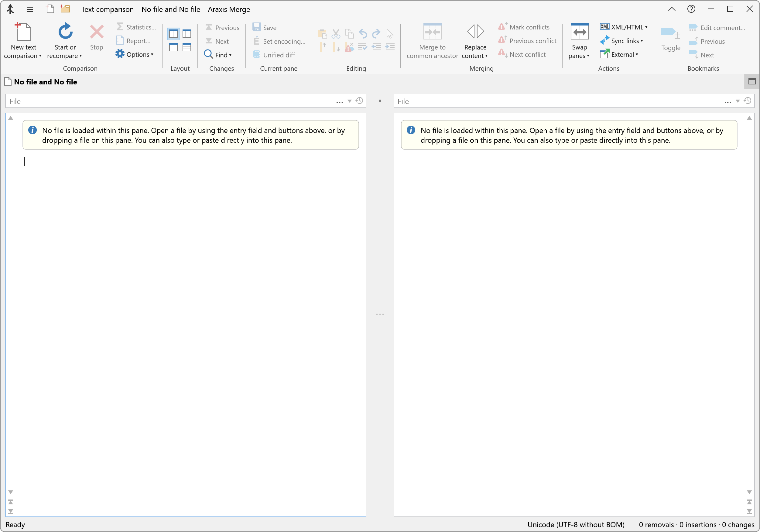760x532 pixels.
Task: Click the Statistics button
Action: [137, 27]
